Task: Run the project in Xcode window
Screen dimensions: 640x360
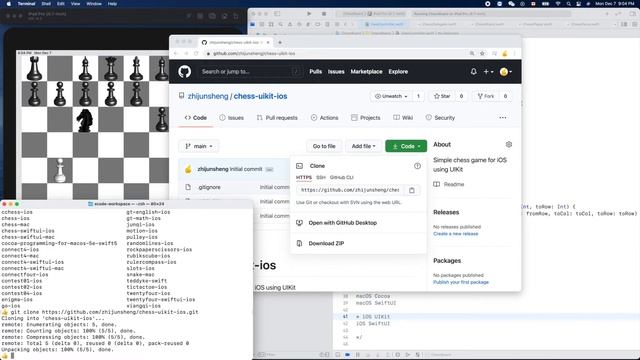Action: (309, 13)
